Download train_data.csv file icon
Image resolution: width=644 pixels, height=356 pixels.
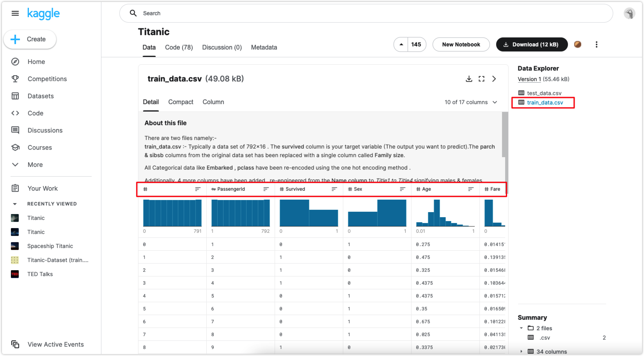pos(469,79)
